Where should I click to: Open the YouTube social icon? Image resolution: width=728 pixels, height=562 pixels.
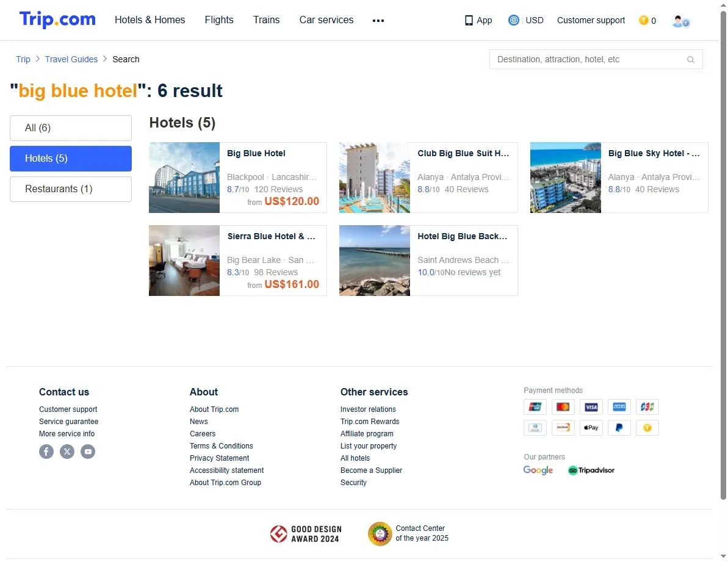pos(88,451)
